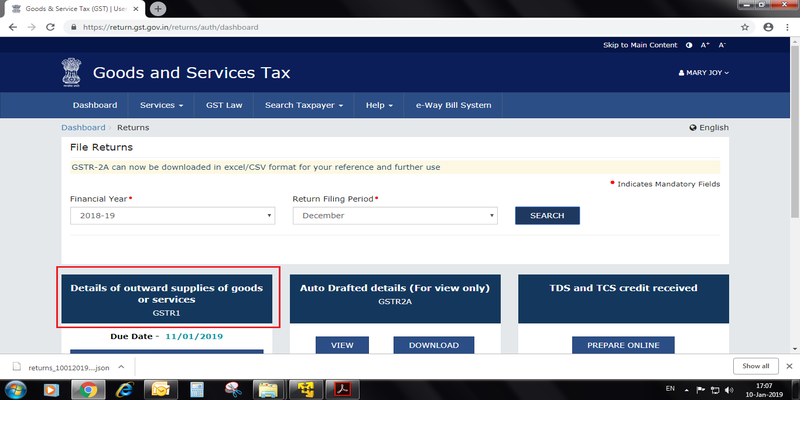
Task: Close the Goods & Service Tax tab
Action: 136,9
